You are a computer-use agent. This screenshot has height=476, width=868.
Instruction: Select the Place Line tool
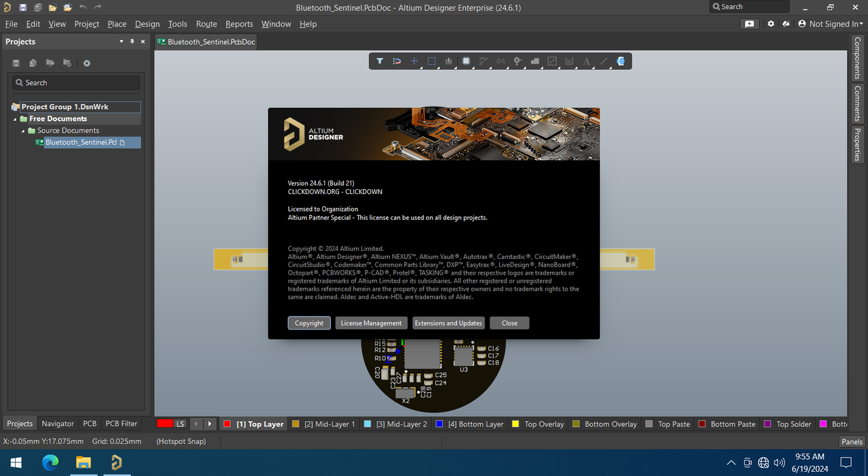point(604,61)
